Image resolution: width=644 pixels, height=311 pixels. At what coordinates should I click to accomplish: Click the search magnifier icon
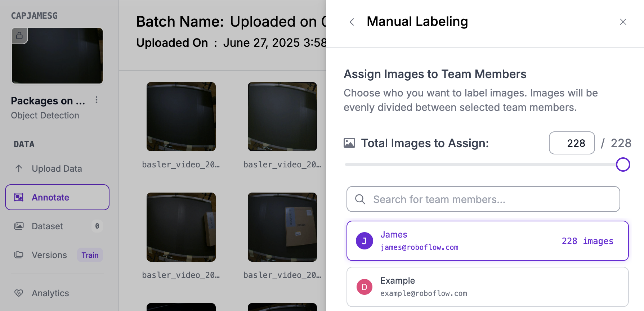[360, 199]
